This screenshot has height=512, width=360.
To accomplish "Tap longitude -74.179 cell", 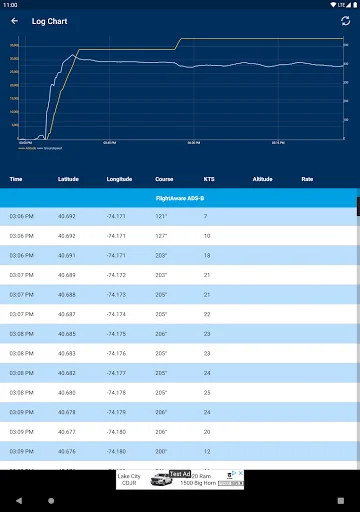I will point(116,412).
